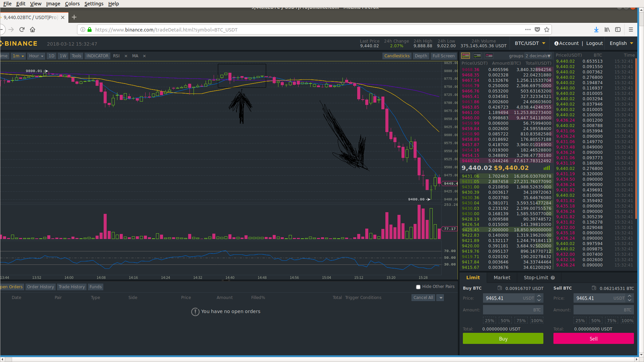Click the Buy BTC Amount input field

pyautogui.click(x=513, y=310)
